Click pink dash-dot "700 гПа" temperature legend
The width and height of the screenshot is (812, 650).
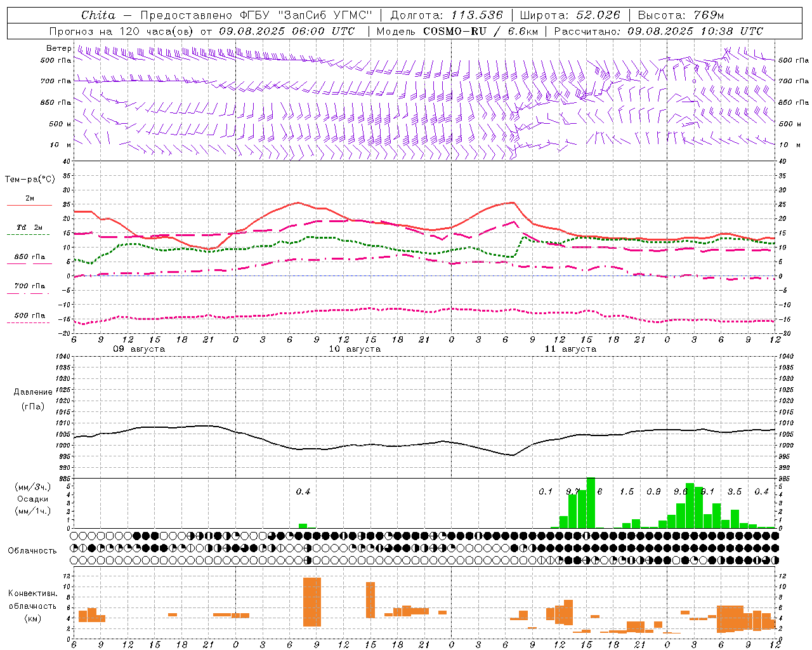29,288
